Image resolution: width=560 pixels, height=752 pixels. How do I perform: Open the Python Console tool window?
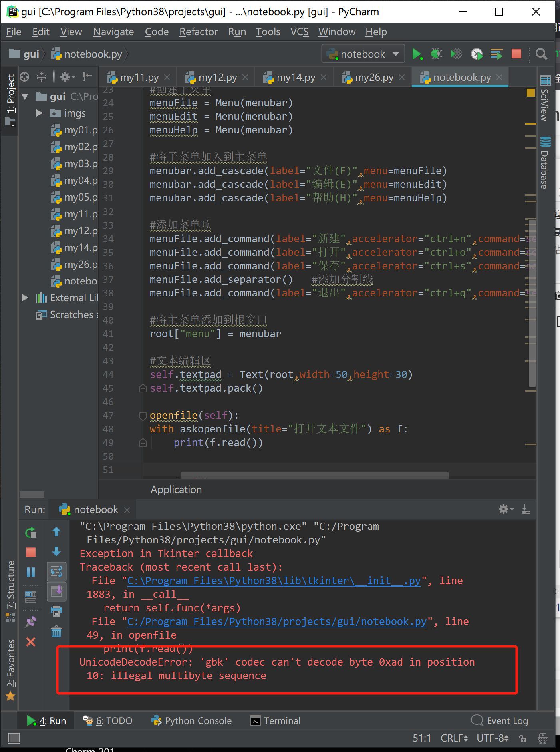[192, 720]
